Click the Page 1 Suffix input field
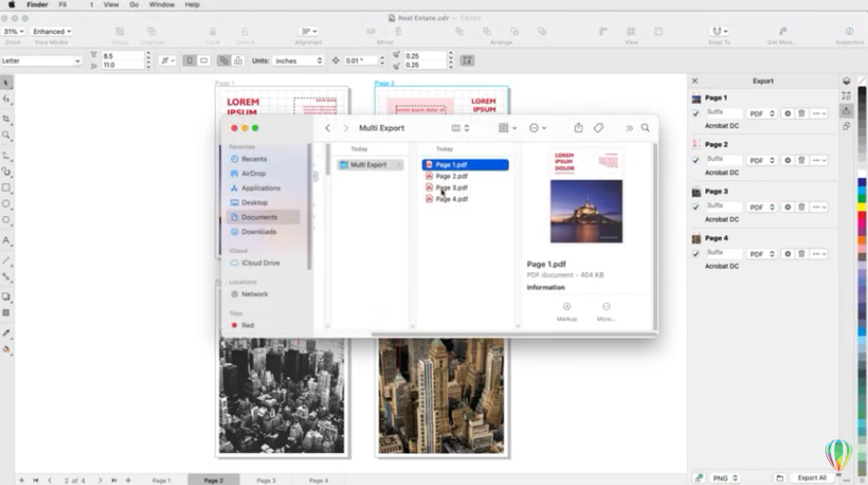 point(723,112)
